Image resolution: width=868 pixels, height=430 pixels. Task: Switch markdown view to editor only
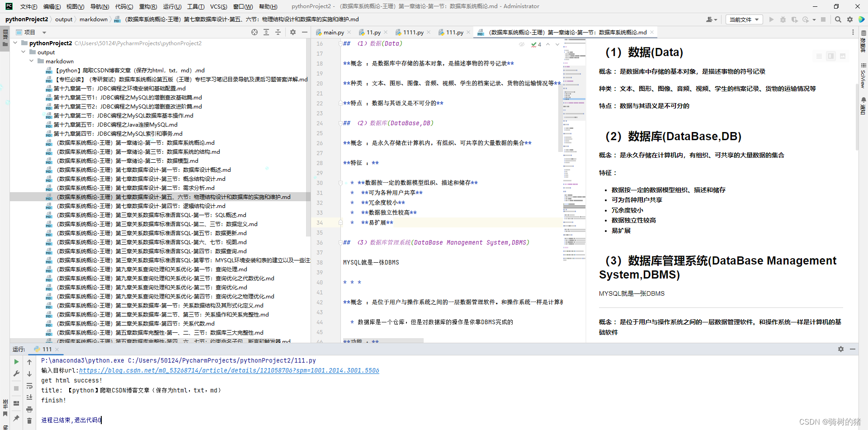coord(819,56)
